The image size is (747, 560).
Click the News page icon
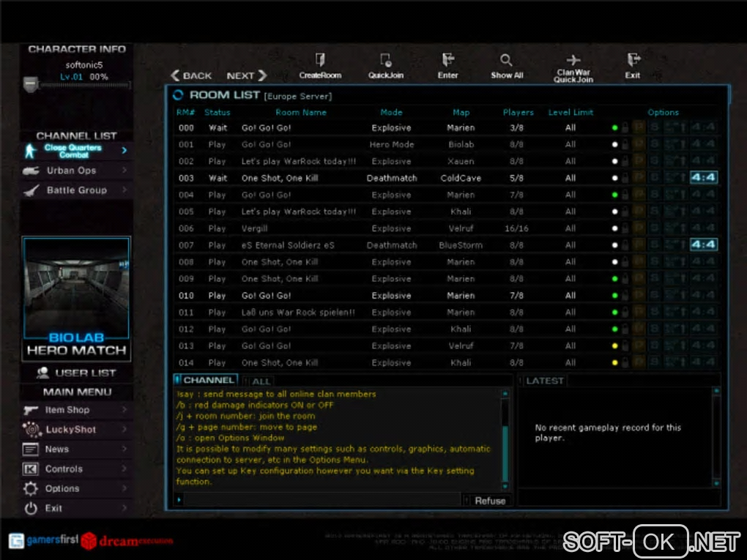click(x=31, y=449)
